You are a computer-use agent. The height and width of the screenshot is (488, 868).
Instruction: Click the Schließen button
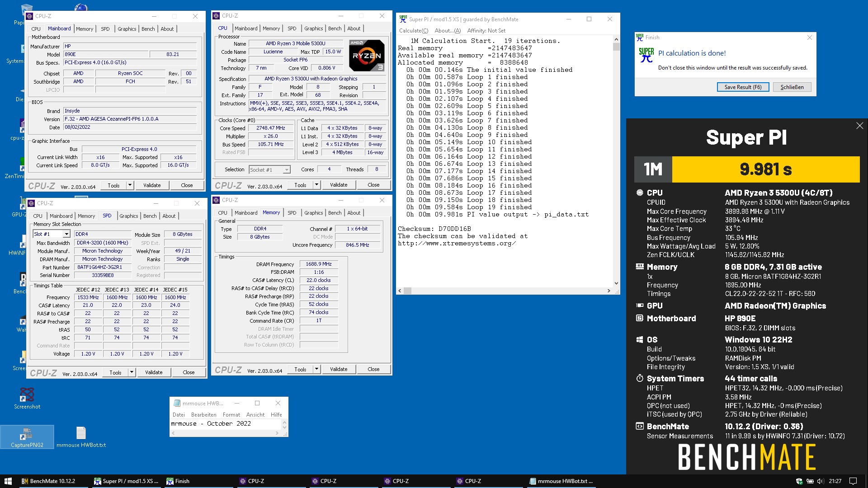point(792,87)
